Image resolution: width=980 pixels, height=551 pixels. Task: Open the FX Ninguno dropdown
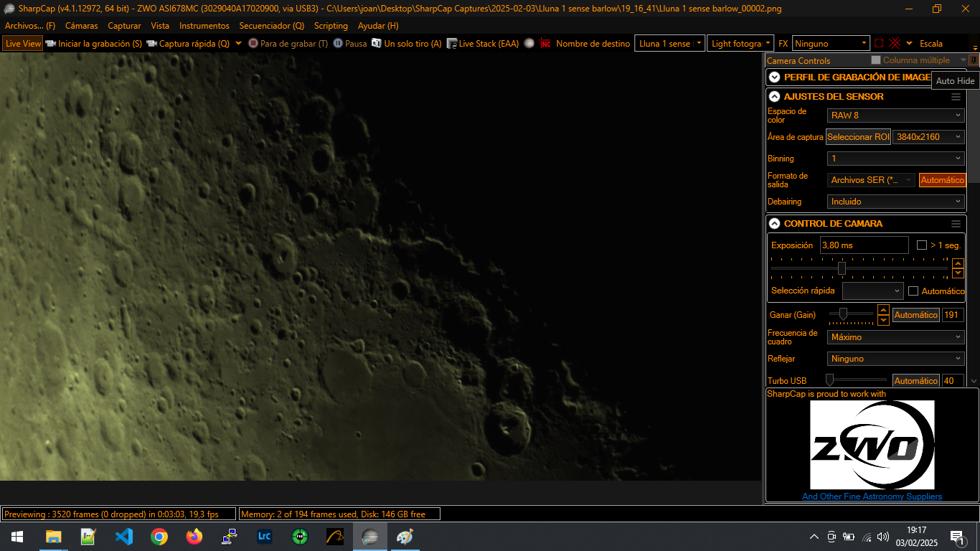(831, 44)
